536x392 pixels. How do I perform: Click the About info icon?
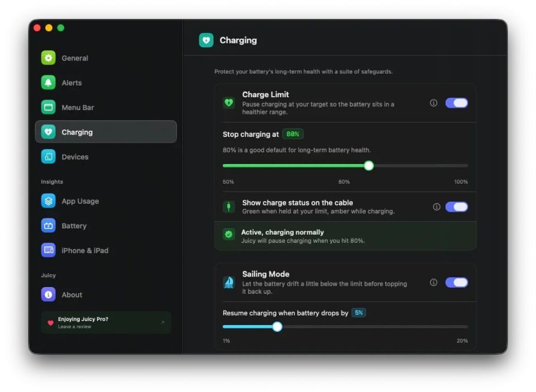pos(48,294)
